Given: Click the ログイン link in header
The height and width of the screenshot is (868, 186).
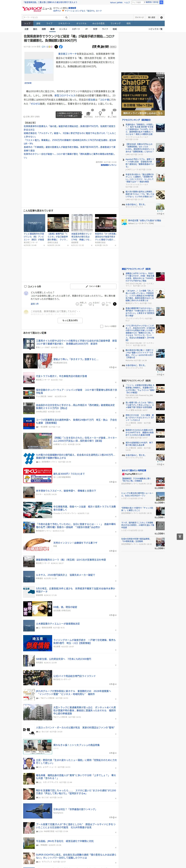Looking at the screenshot, I should pyautogui.click(x=57, y=11).
